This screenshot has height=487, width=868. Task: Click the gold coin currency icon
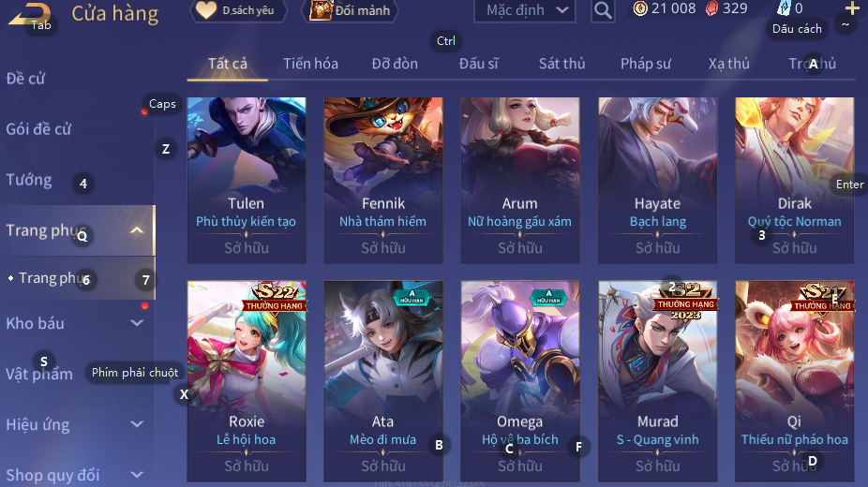coord(640,8)
